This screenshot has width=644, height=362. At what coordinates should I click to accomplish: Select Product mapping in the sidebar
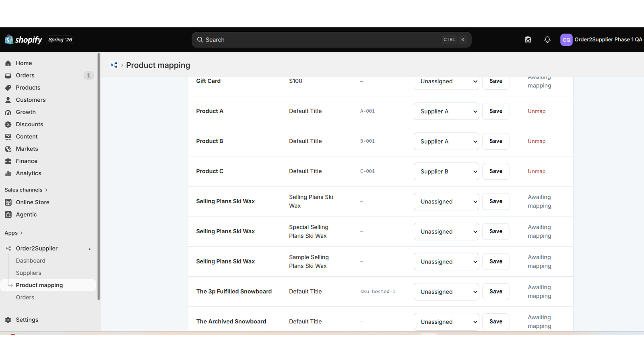(x=48, y=285)
